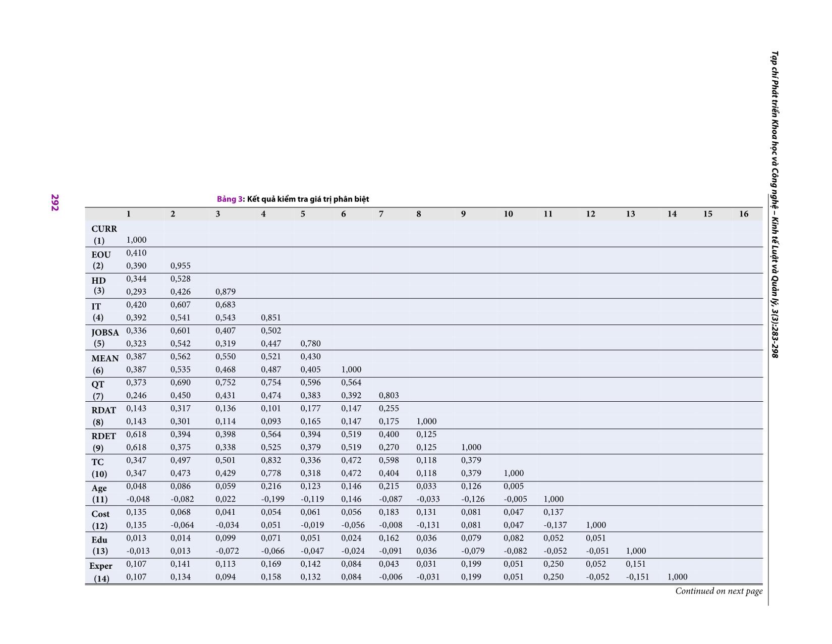This screenshot has height=644, width=832.
Task: Click the value 0,564 in RDET row
Action: (271, 435)
